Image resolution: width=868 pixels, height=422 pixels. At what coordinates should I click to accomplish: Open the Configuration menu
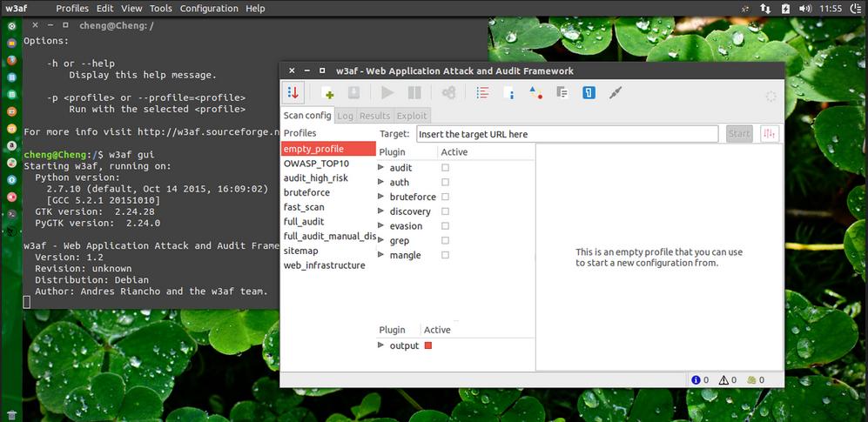click(209, 9)
